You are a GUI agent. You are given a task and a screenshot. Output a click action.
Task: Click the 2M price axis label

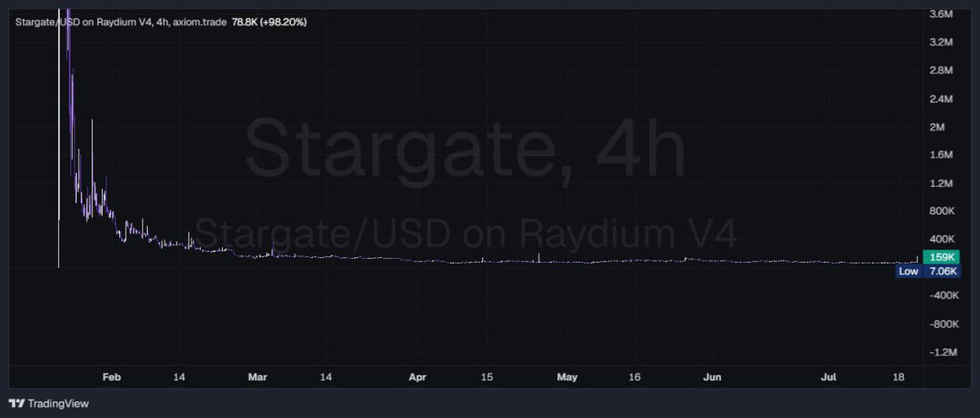(938, 127)
